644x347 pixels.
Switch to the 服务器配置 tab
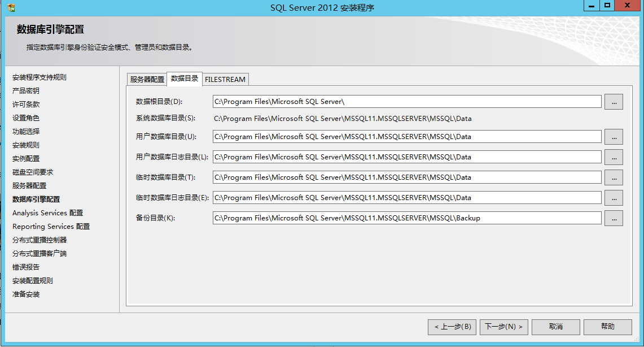[147, 79]
